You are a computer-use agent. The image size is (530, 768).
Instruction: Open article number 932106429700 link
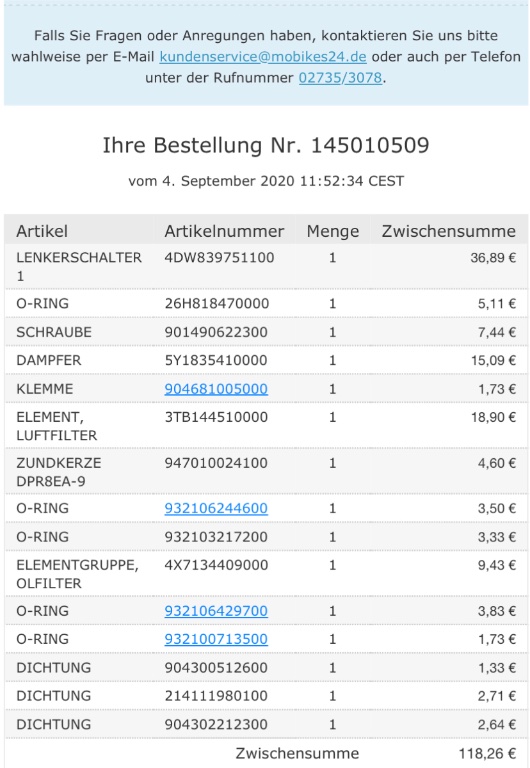point(216,611)
